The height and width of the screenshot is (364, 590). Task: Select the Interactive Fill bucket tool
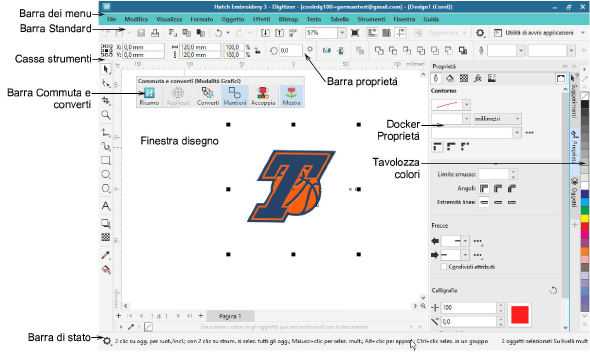click(106, 270)
